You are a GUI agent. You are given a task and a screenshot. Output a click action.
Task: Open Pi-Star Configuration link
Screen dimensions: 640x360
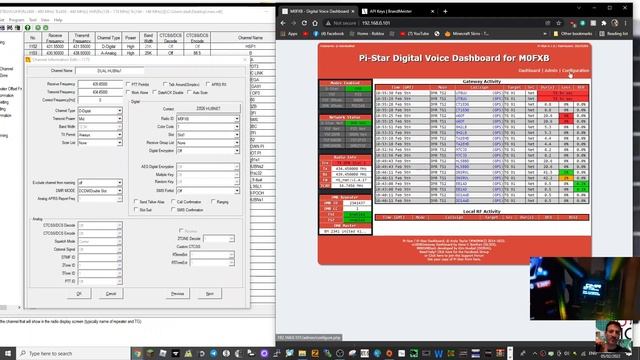pos(576,71)
